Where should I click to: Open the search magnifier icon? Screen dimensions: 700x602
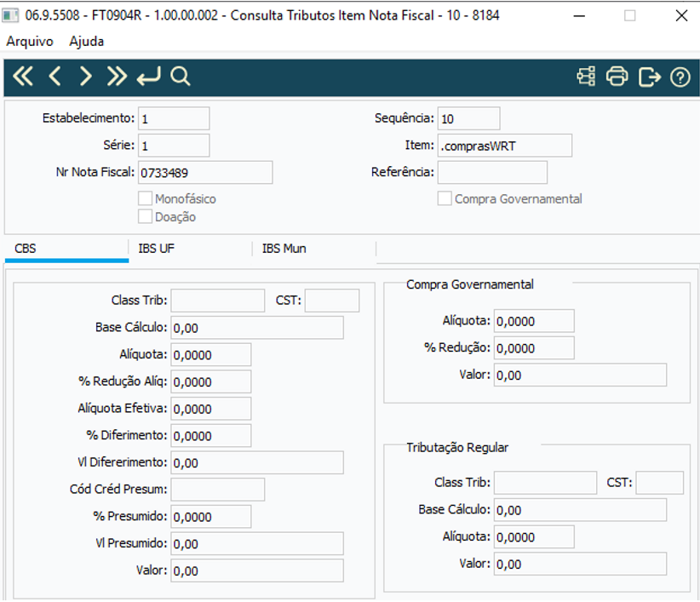click(x=181, y=77)
